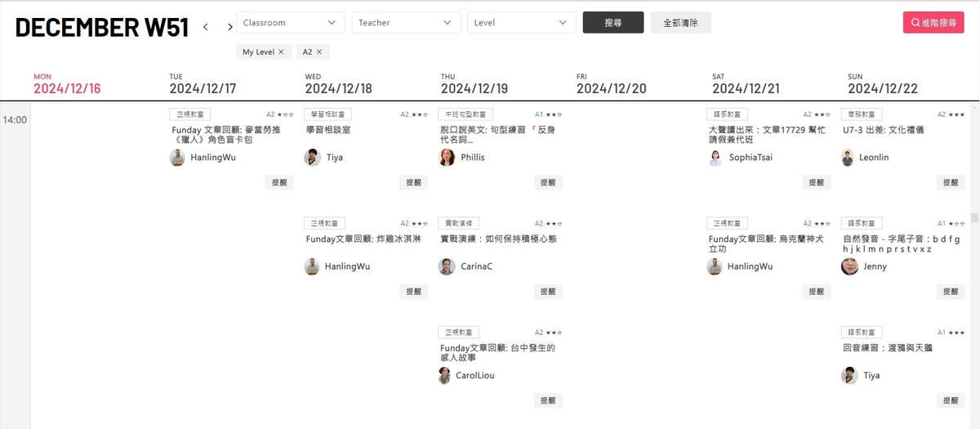
Task: Click 提醒 on Sunday 回音練習 class
Action: [x=951, y=400]
